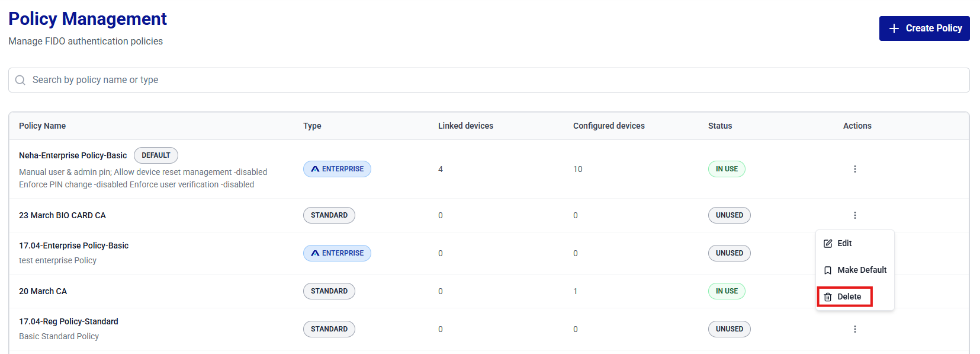Open the 23 March BIO CARD CA policy

pos(62,215)
